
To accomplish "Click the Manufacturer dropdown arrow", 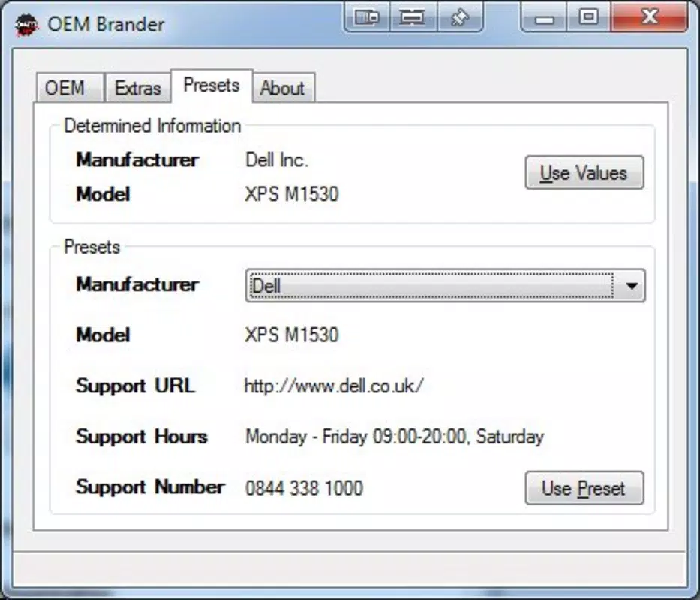I will click(631, 286).
